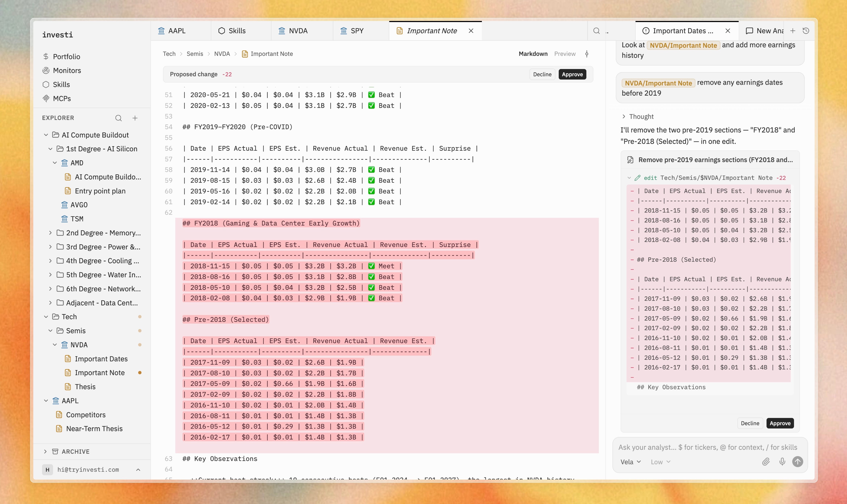Click the search icon in tab bar
The image size is (847, 504).
coord(596,31)
